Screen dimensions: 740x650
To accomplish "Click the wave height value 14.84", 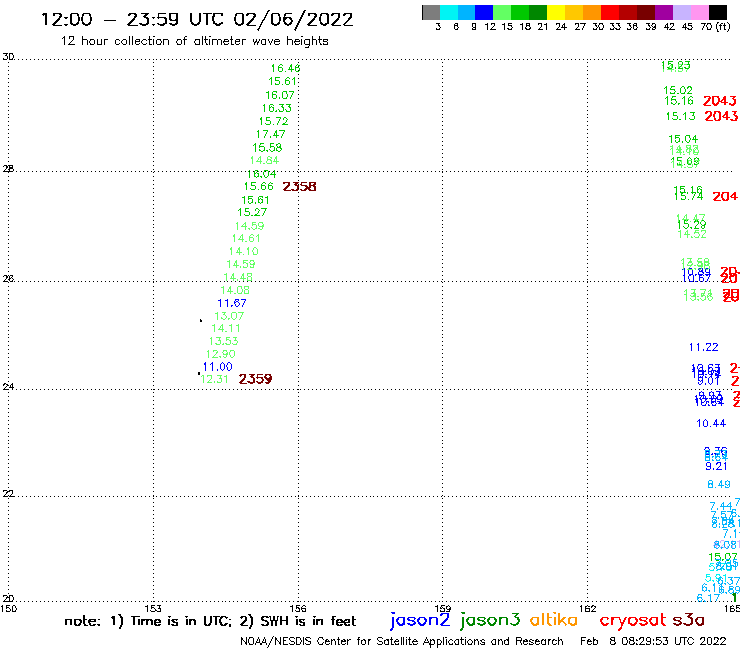I will (264, 160).
